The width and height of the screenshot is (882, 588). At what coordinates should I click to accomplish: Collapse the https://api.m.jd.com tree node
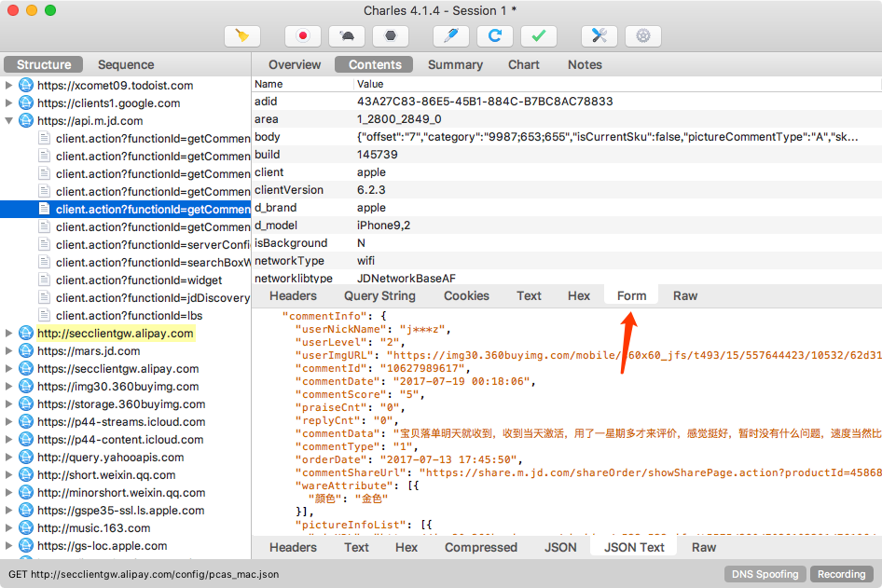point(9,121)
